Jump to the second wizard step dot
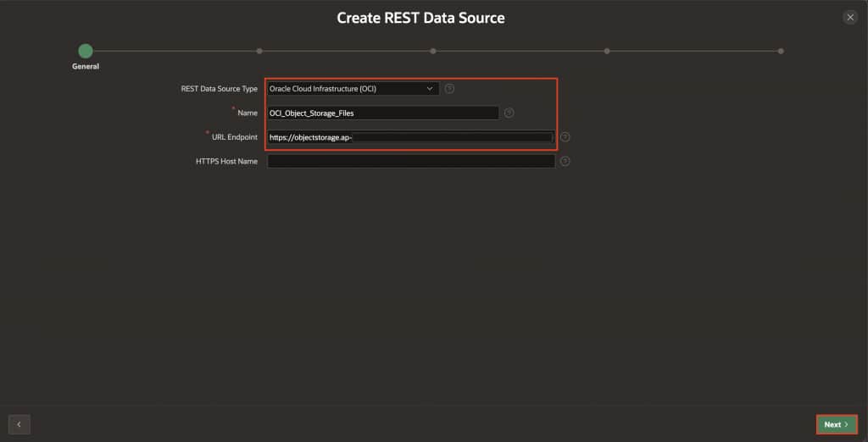Screen dimensions: 868x442 coord(259,51)
